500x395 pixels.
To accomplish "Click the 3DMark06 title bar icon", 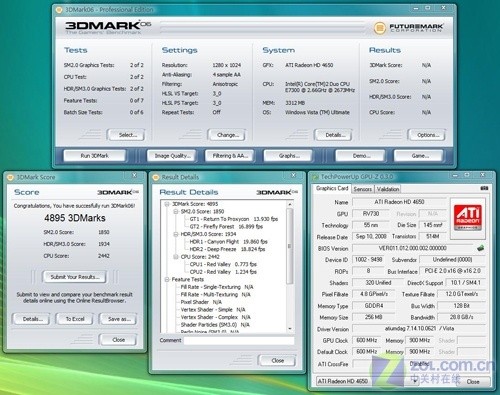I will [x=59, y=10].
